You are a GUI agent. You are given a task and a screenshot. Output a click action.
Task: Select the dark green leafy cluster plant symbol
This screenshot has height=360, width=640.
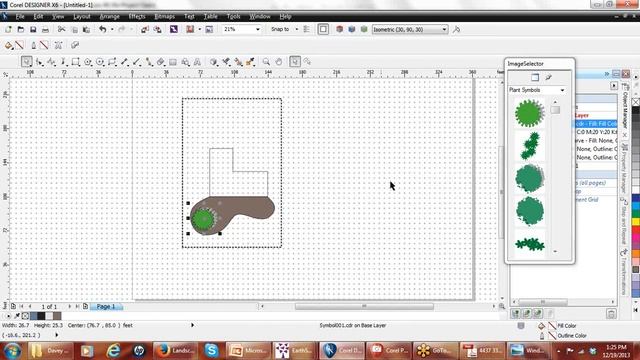tap(529, 146)
